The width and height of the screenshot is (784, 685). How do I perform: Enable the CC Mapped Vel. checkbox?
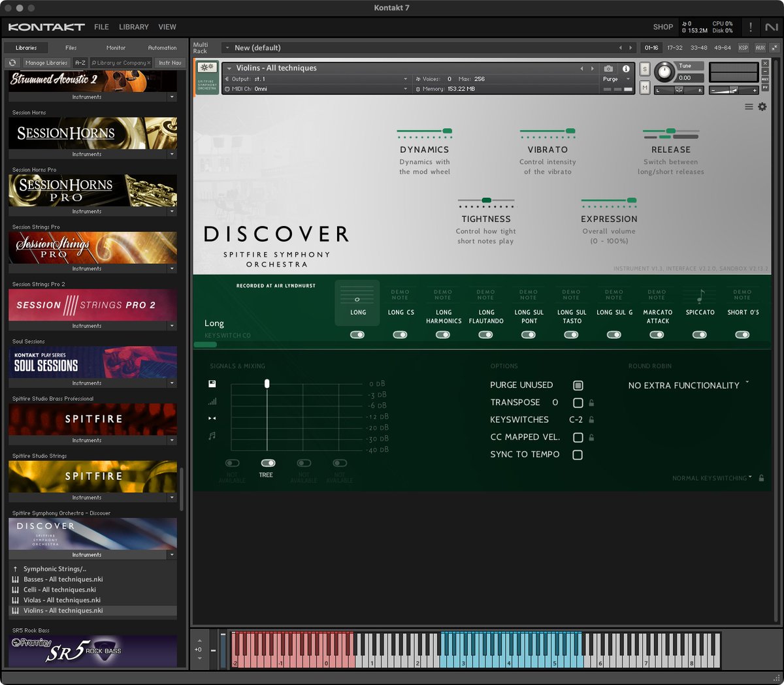click(578, 438)
